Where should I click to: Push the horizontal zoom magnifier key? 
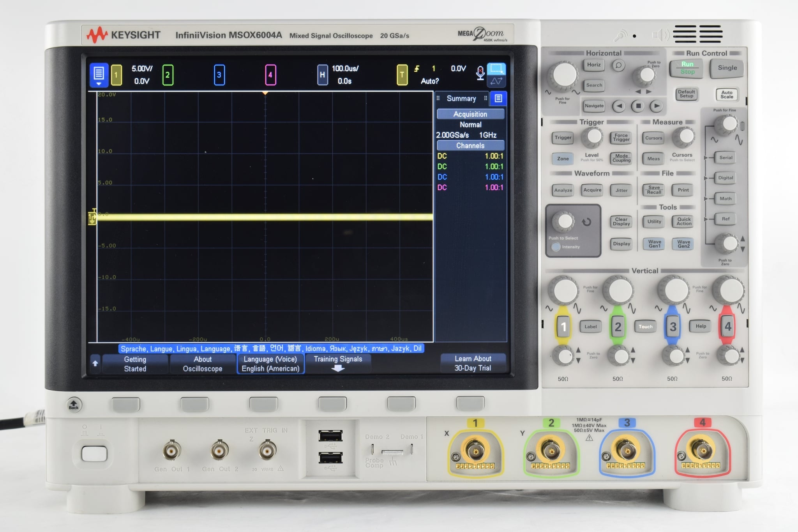pyautogui.click(x=618, y=65)
